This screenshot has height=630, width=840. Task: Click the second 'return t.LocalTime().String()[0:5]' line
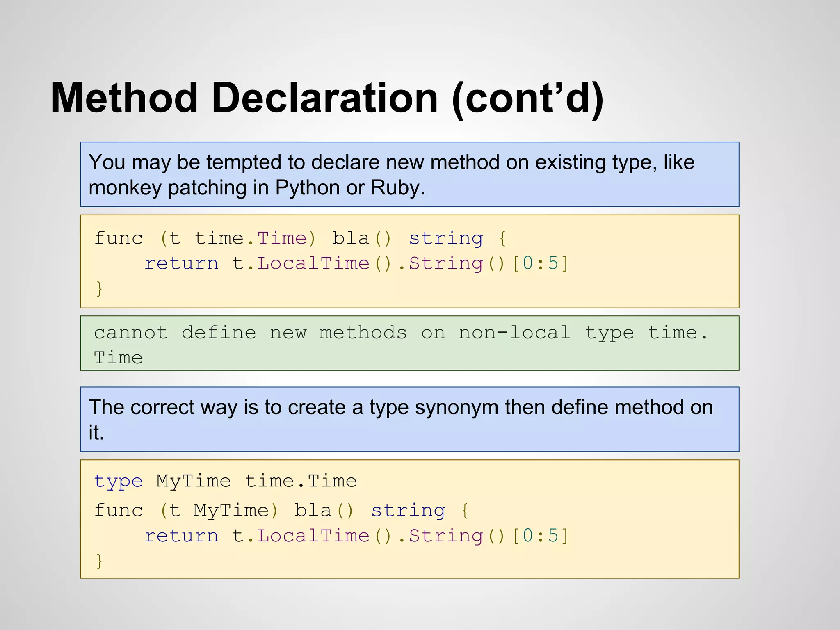[356, 536]
